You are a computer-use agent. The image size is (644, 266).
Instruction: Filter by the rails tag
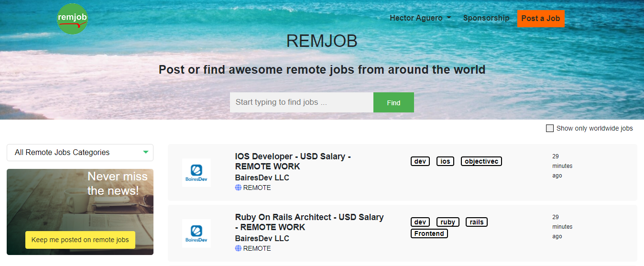(x=476, y=222)
